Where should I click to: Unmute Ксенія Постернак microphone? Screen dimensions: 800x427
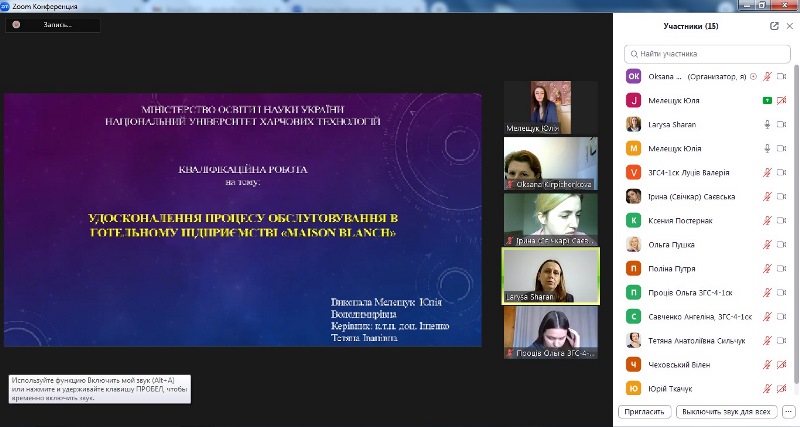[767, 220]
